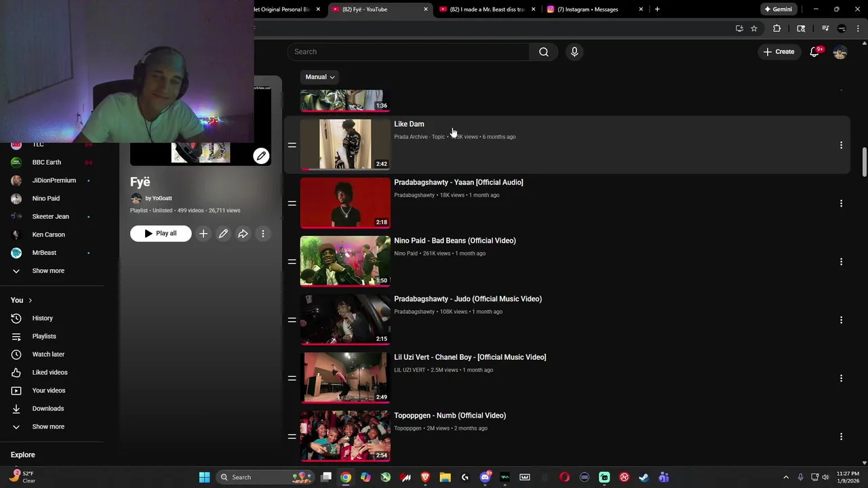Open Steam from the taskbar

tap(644, 477)
